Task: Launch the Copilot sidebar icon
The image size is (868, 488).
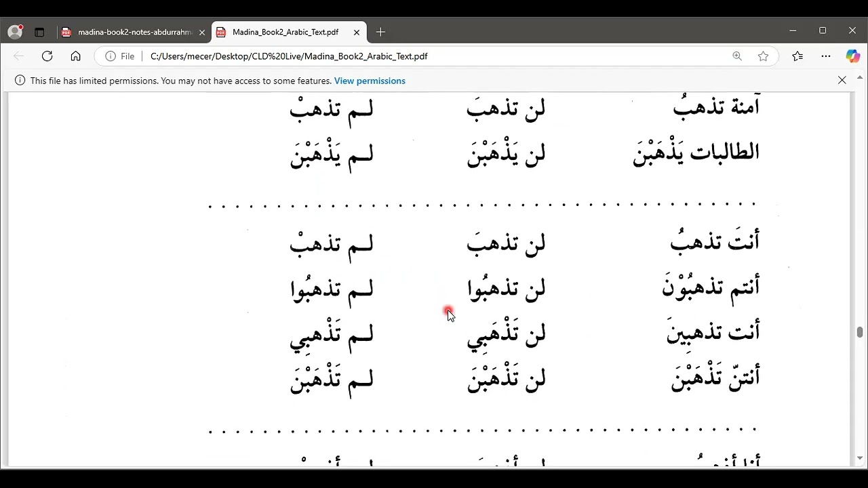Action: [x=852, y=56]
